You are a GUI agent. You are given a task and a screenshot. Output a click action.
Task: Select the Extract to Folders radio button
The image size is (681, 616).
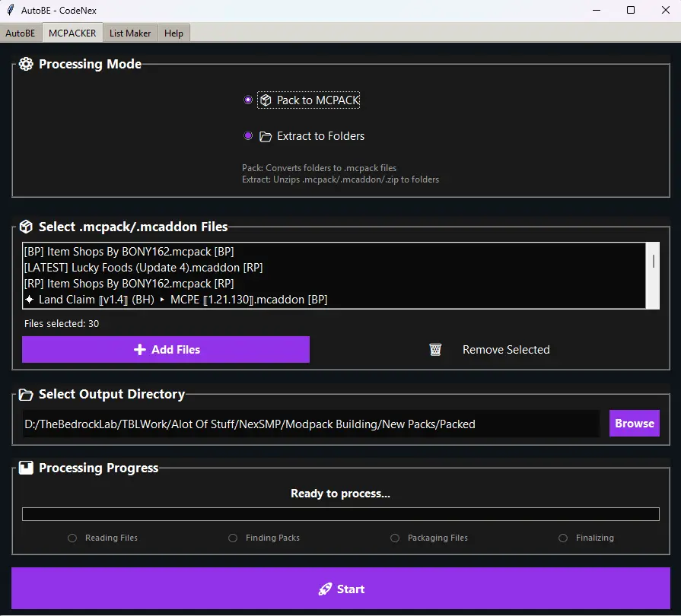248,136
